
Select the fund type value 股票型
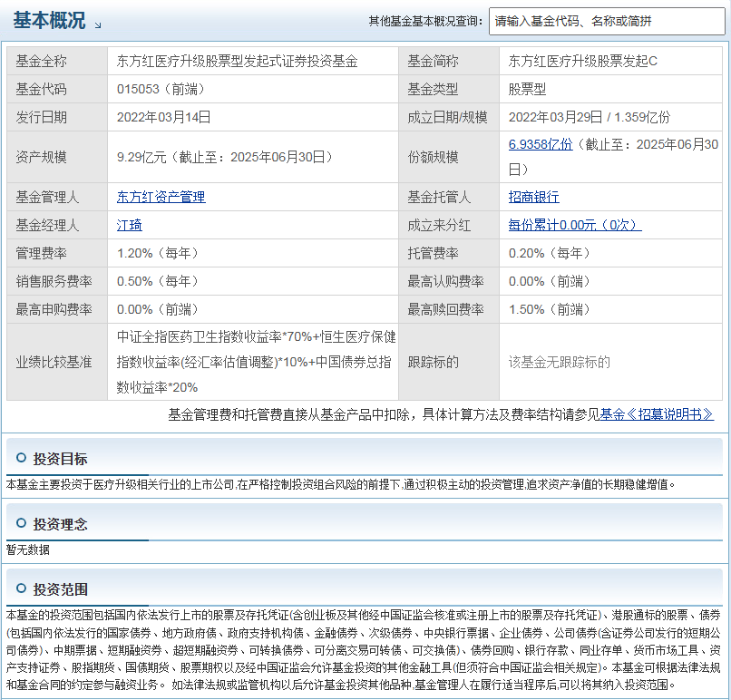click(527, 89)
